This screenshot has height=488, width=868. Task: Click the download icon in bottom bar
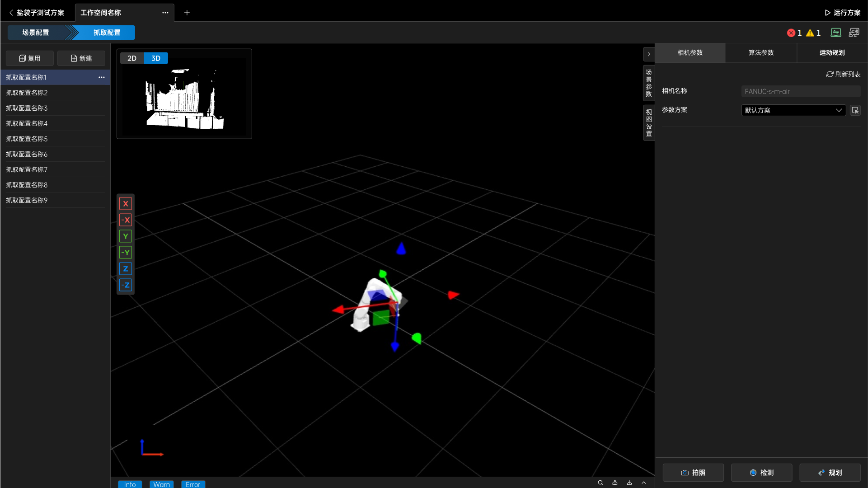coord(629,483)
